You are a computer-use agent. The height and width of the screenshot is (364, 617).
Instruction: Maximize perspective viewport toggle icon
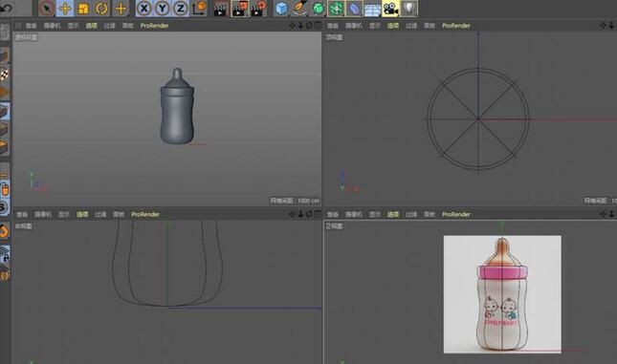pyautogui.click(x=318, y=26)
